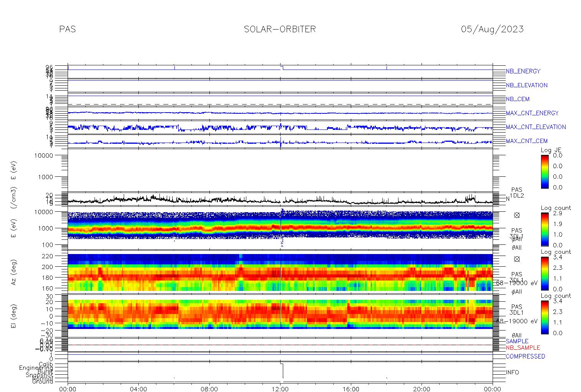Click the 04:00 time tick label
The width and height of the screenshot is (581, 392).
tap(138, 389)
